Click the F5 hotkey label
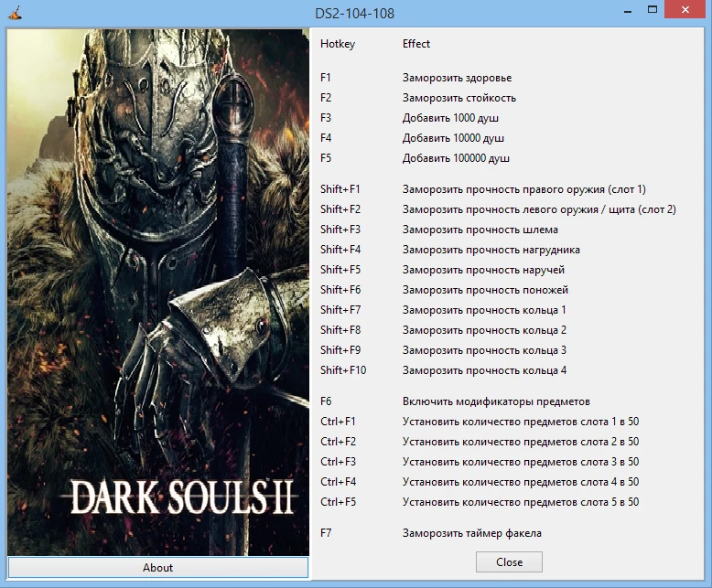The image size is (712, 588). point(326,158)
